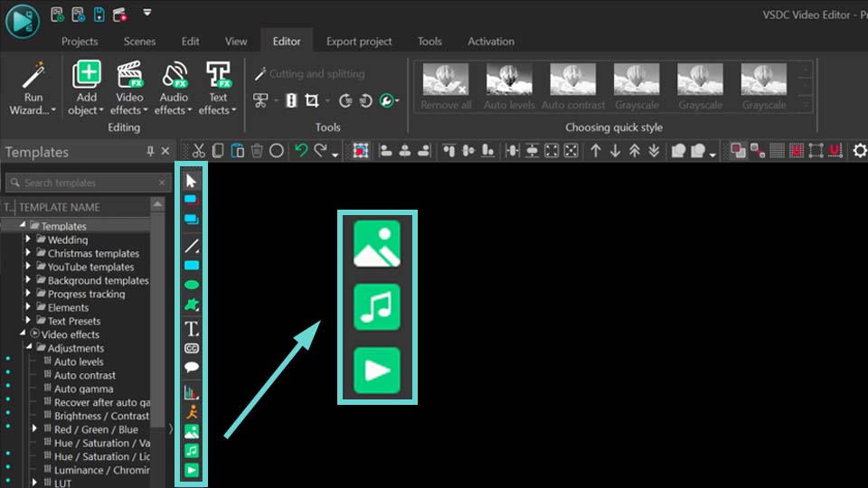868x488 pixels.
Task: Open Text effects menu
Action: pos(218,88)
